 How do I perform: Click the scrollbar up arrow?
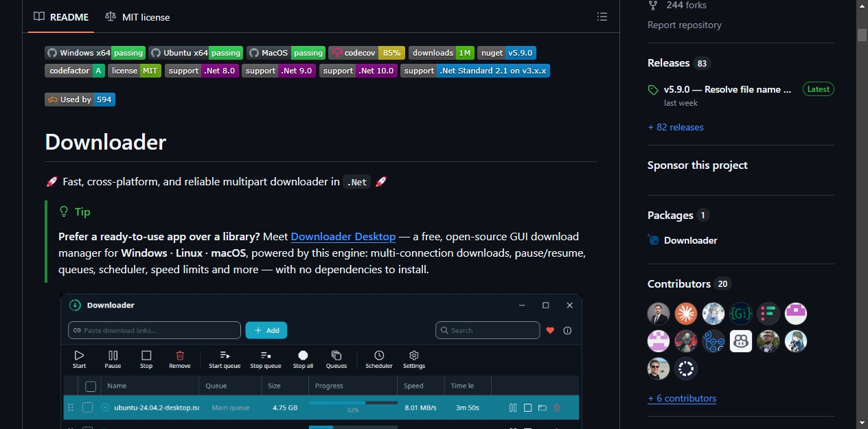point(862,5)
